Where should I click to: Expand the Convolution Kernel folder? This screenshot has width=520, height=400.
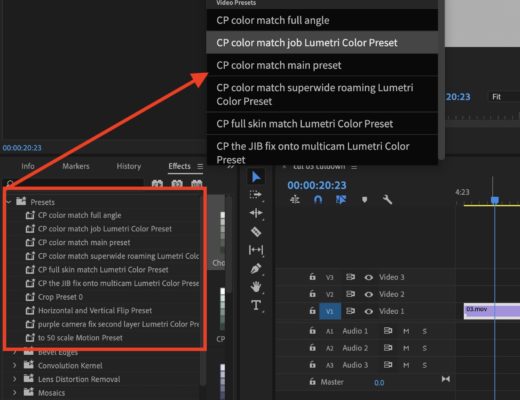coord(14,365)
